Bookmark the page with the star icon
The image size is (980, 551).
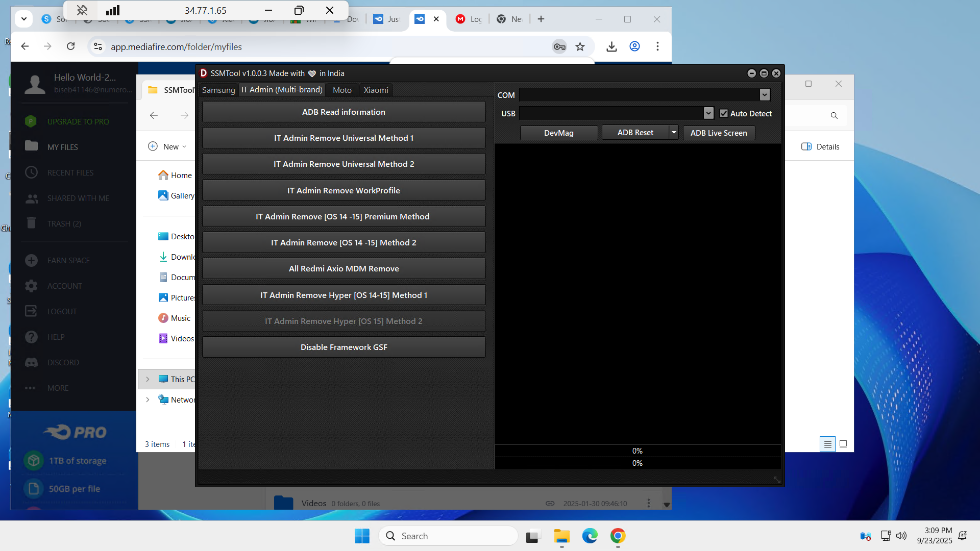(x=580, y=47)
